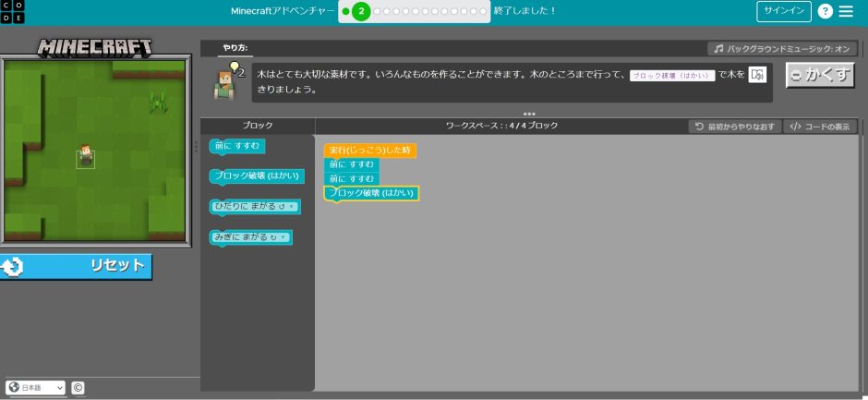Open the help question mark icon
Image resolution: width=868 pixels, height=400 pixels.
[825, 11]
